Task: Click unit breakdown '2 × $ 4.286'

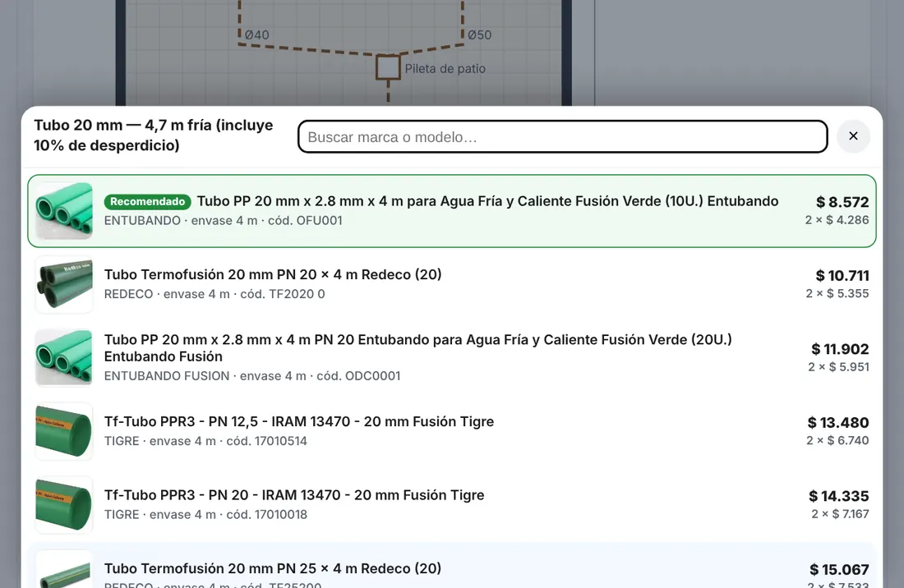Action: tap(837, 220)
